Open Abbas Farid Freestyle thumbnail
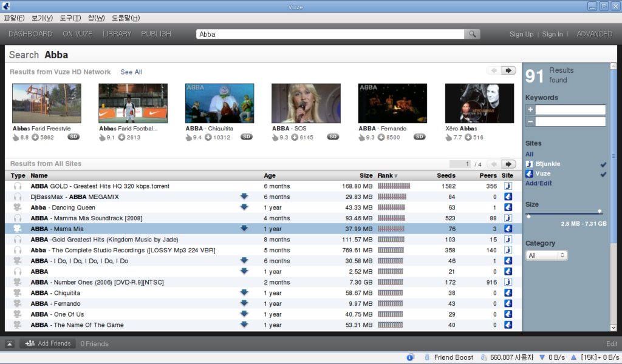Image resolution: width=622 pixels, height=364 pixels. point(46,103)
